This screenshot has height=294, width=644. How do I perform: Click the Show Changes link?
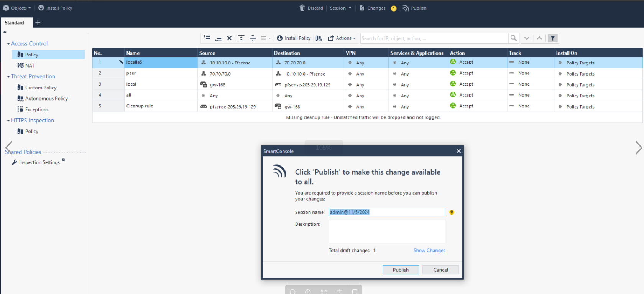[429, 250]
